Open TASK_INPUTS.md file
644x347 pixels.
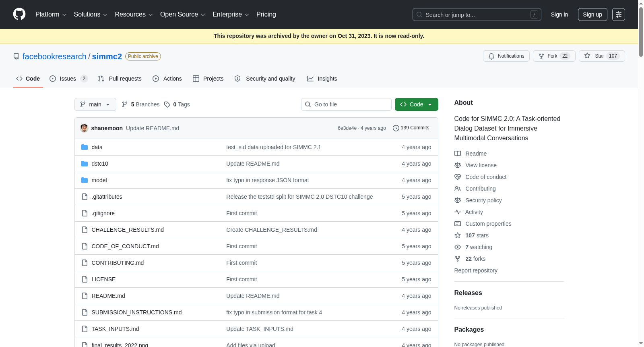point(115,329)
